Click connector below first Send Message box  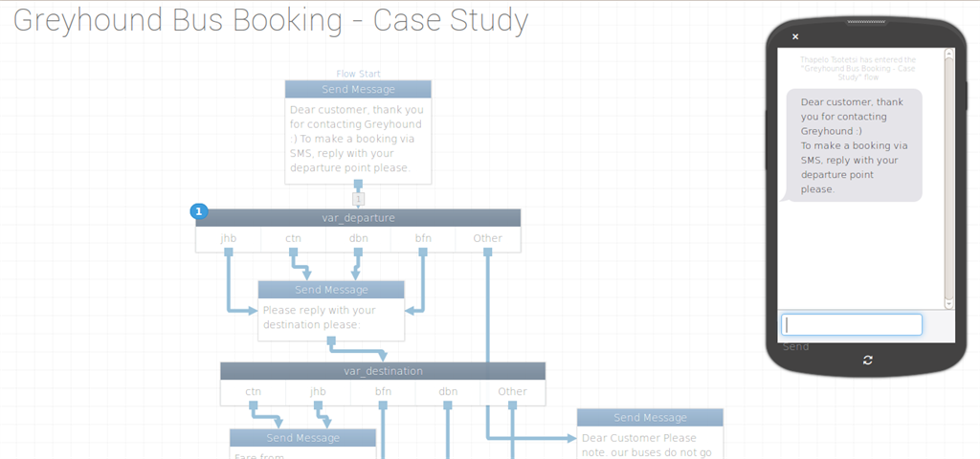358,184
